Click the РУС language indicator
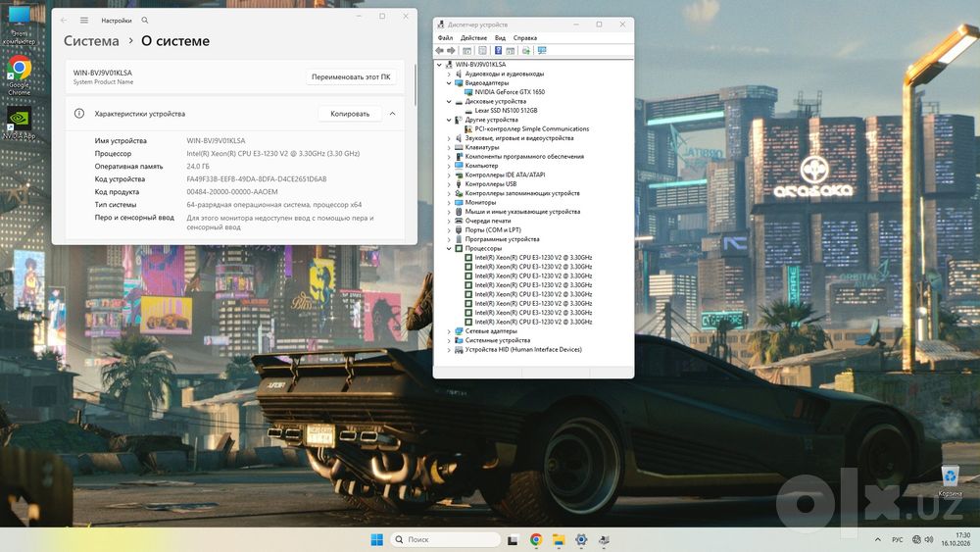This screenshot has height=552, width=980. tap(898, 539)
